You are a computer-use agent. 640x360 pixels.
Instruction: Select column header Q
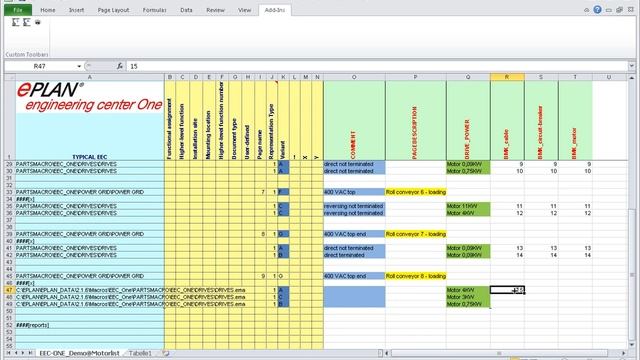tap(468, 77)
